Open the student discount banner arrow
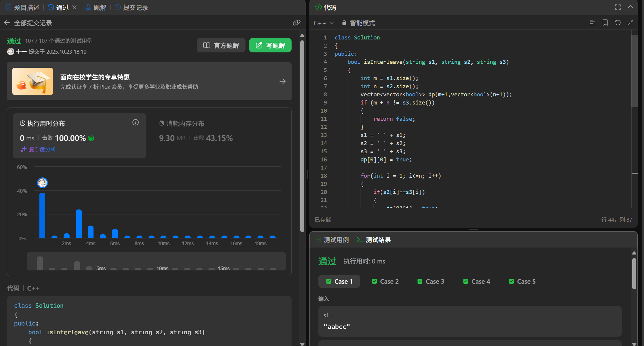This screenshot has width=644, height=346. point(282,81)
